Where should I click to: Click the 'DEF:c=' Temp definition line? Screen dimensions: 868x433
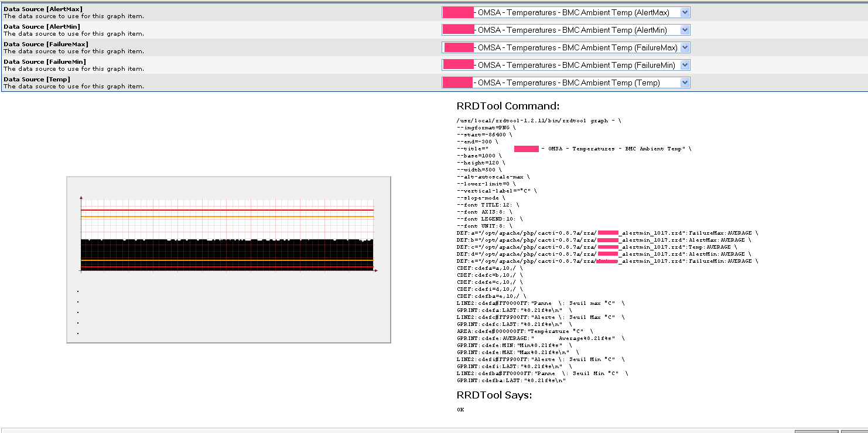(x=597, y=247)
